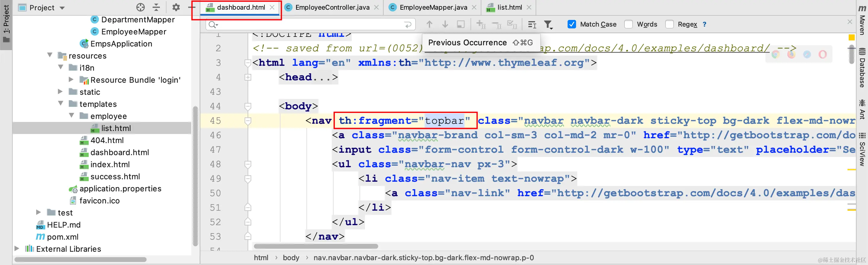Click the Project panel vertical scrollbar
The height and width of the screenshot is (265, 868).
click(x=195, y=176)
